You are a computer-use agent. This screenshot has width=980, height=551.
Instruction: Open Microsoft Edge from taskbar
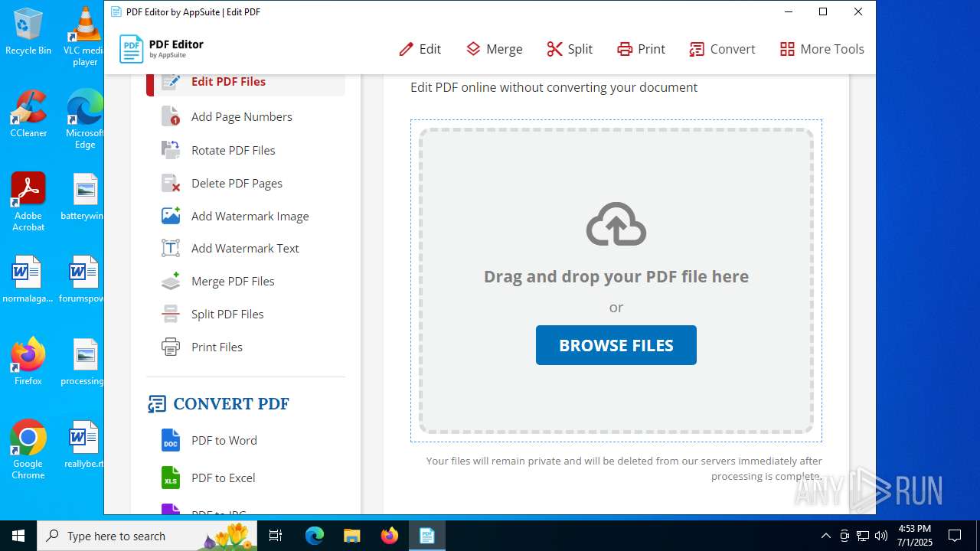pyautogui.click(x=315, y=536)
